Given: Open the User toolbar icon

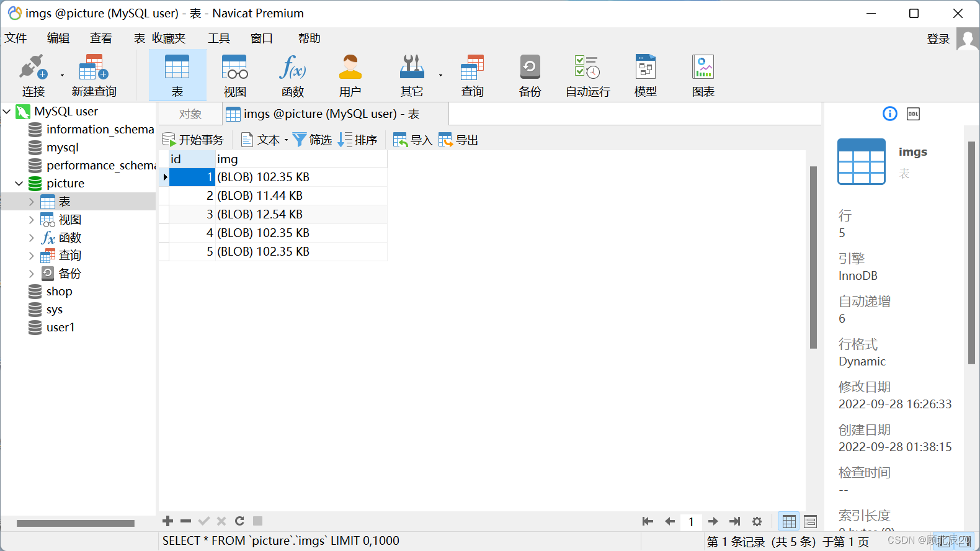Looking at the screenshot, I should coord(350,76).
